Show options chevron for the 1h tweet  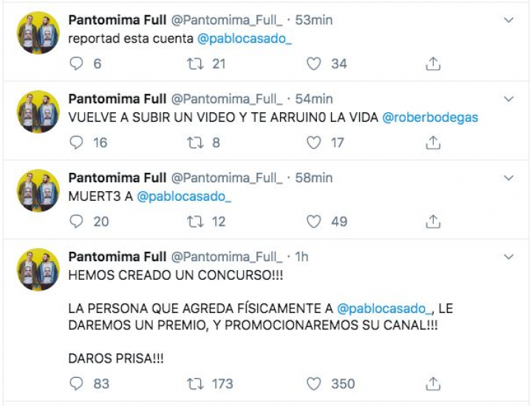pyautogui.click(x=508, y=257)
